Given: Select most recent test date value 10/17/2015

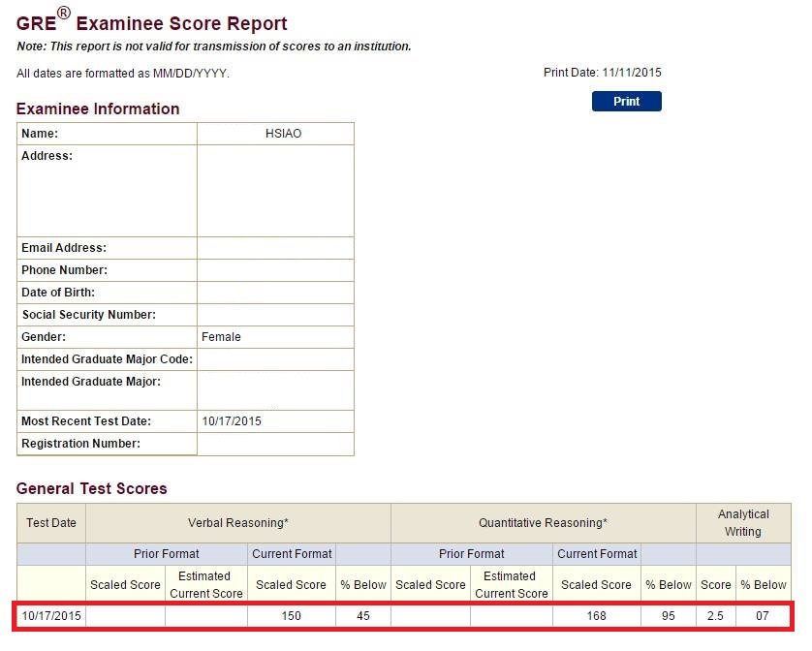Looking at the screenshot, I should pos(232,421).
